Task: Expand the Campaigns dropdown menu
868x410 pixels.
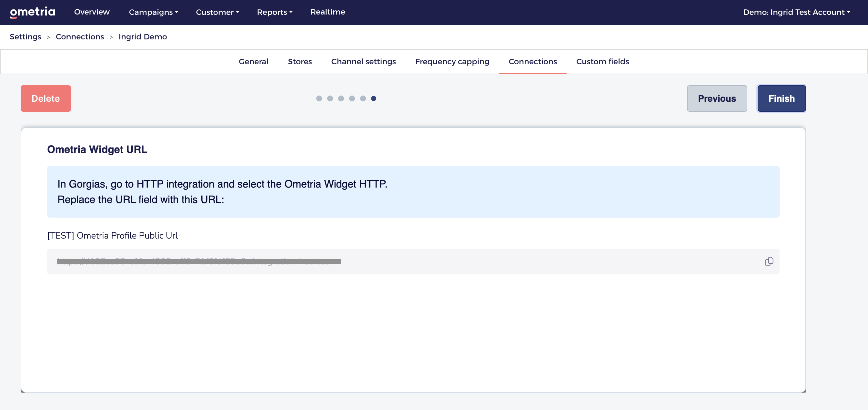Action: tap(153, 12)
